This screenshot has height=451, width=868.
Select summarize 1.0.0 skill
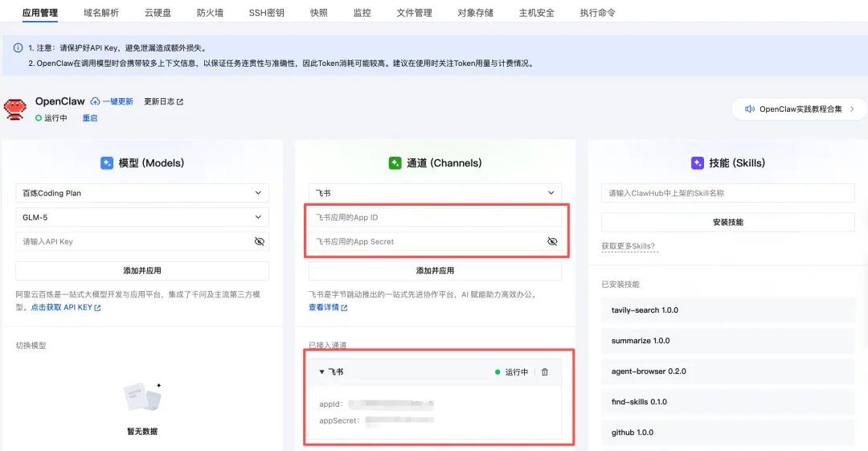(x=728, y=341)
